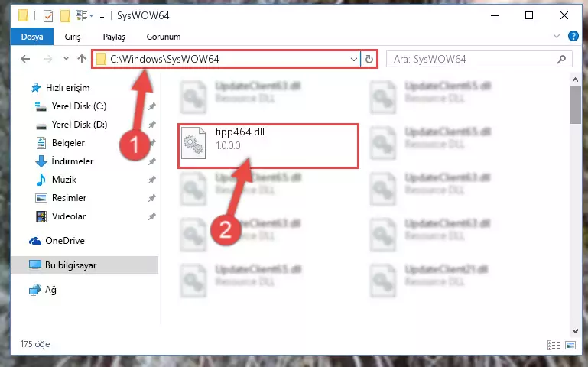Unpin Müzik from quick access

click(x=152, y=180)
